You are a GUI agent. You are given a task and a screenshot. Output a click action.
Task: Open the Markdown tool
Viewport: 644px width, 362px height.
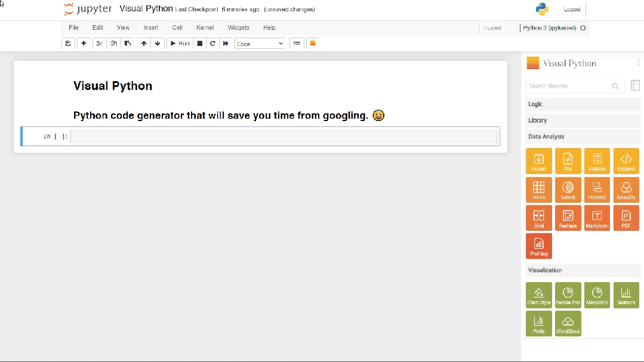click(x=597, y=218)
